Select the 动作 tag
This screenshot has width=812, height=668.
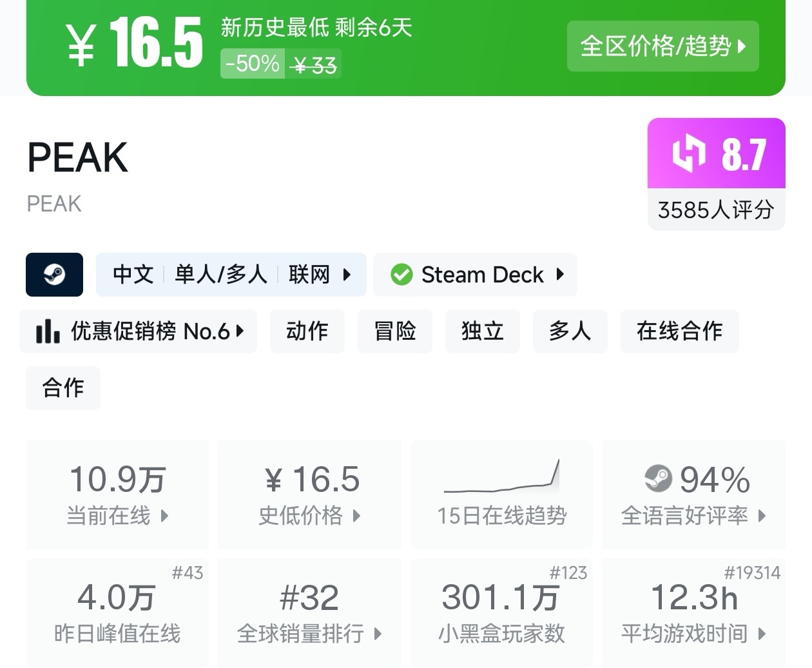(x=307, y=331)
